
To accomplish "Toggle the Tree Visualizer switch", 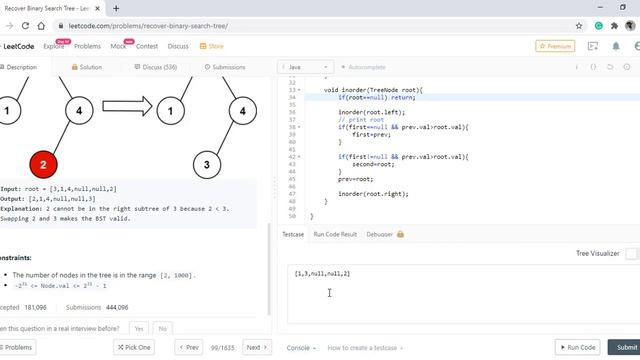I will click(x=632, y=253).
